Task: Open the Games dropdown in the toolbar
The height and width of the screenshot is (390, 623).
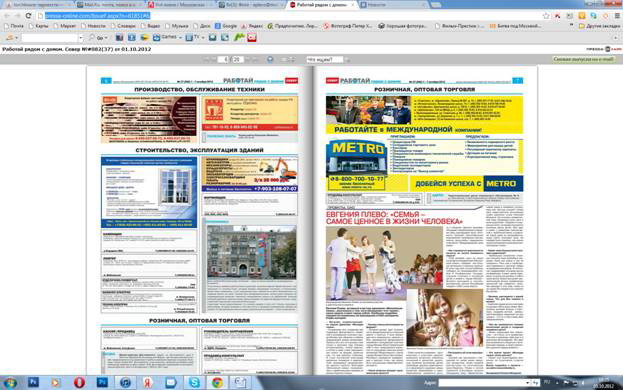Action: click(x=180, y=38)
